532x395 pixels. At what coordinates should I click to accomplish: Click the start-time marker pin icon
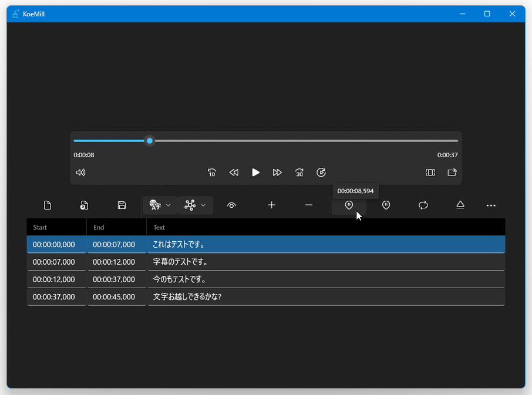click(349, 205)
